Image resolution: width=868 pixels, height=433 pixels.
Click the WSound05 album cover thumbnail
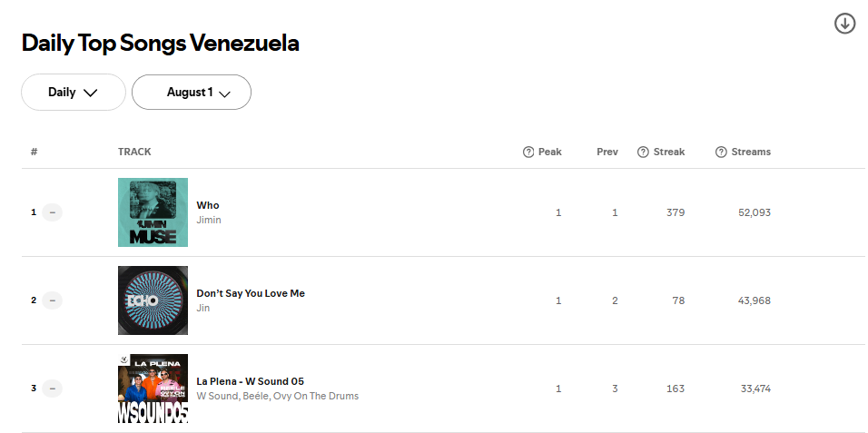click(153, 389)
